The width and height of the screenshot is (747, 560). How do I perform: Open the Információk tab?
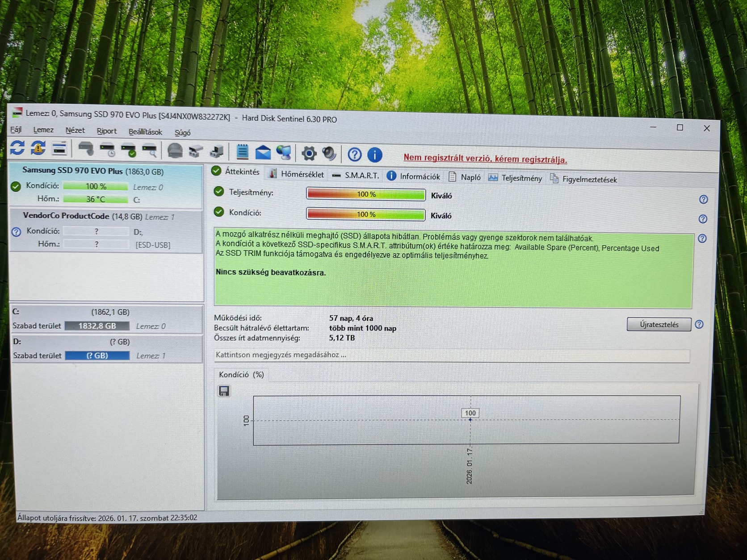coord(413,176)
